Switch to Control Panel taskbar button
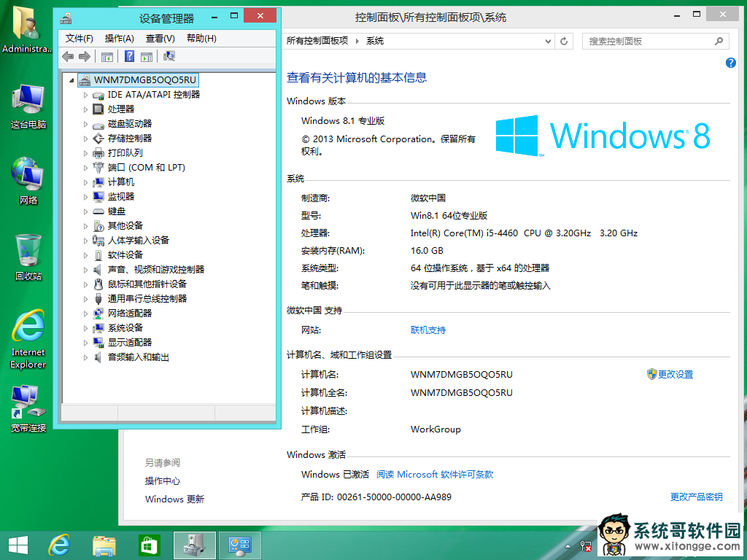Image resolution: width=747 pixels, height=560 pixels. coord(239,545)
